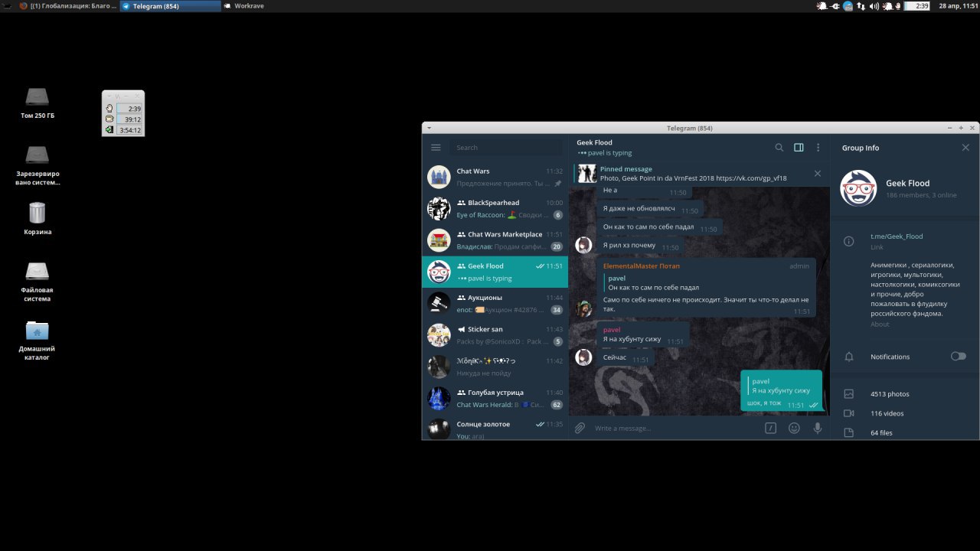Image resolution: width=980 pixels, height=551 pixels.
Task: Switch to Глобализация browser taskbar window
Action: [68, 6]
